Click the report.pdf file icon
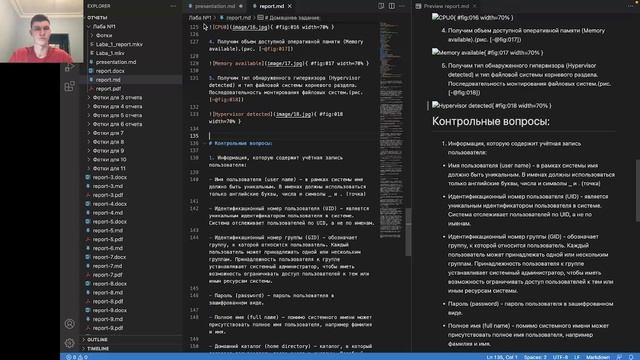Viewport: 640px width, 360px height. pos(91,89)
